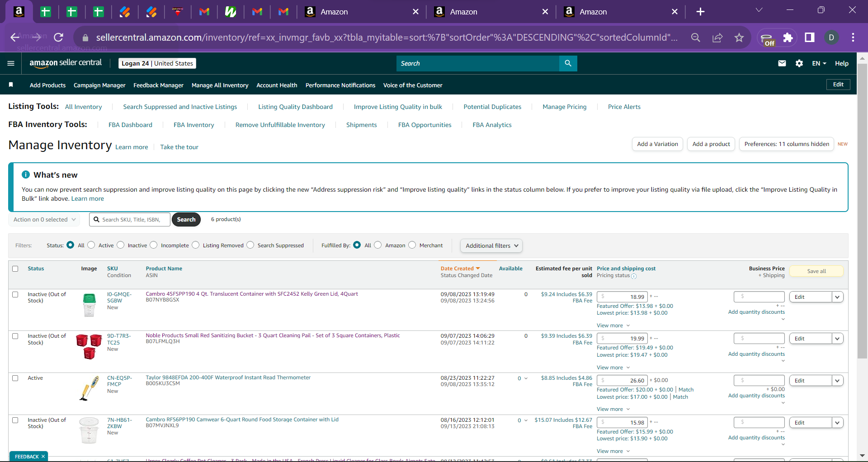Open Feedback Manager in the nav bar

point(158,85)
